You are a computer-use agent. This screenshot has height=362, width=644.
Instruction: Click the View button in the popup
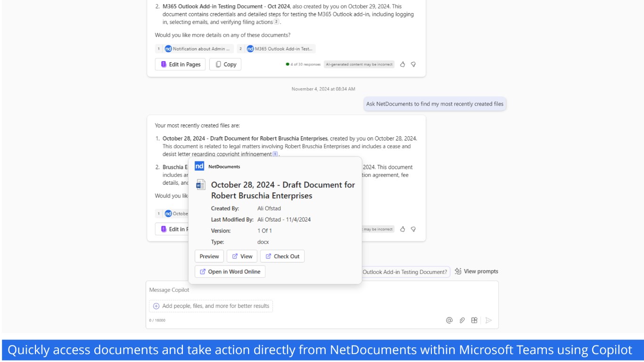[242, 256]
